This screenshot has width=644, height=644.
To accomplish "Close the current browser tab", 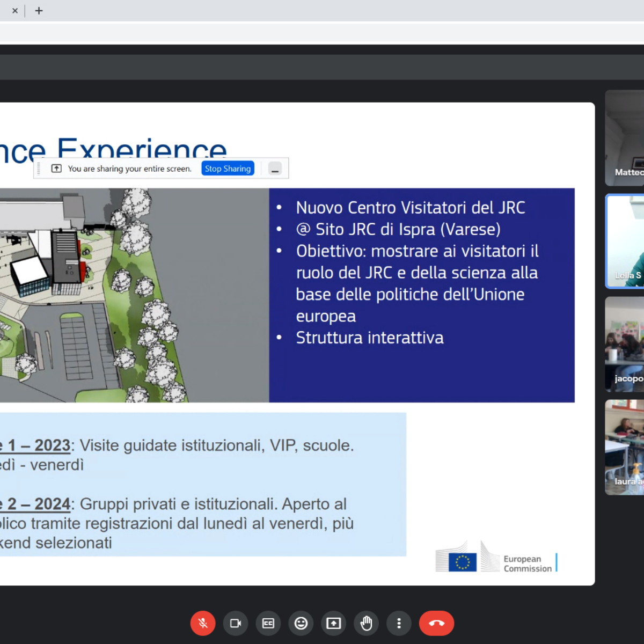I will (15, 11).
